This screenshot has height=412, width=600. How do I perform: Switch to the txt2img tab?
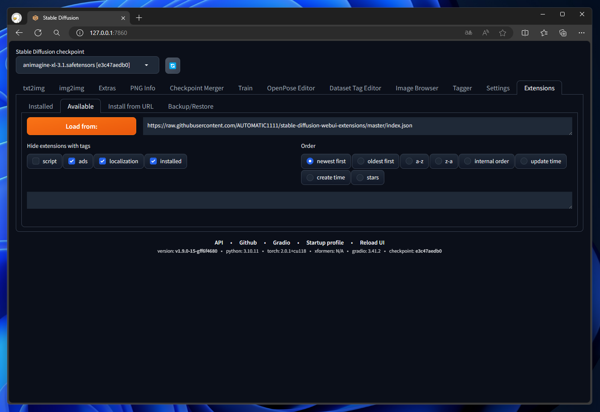point(34,88)
